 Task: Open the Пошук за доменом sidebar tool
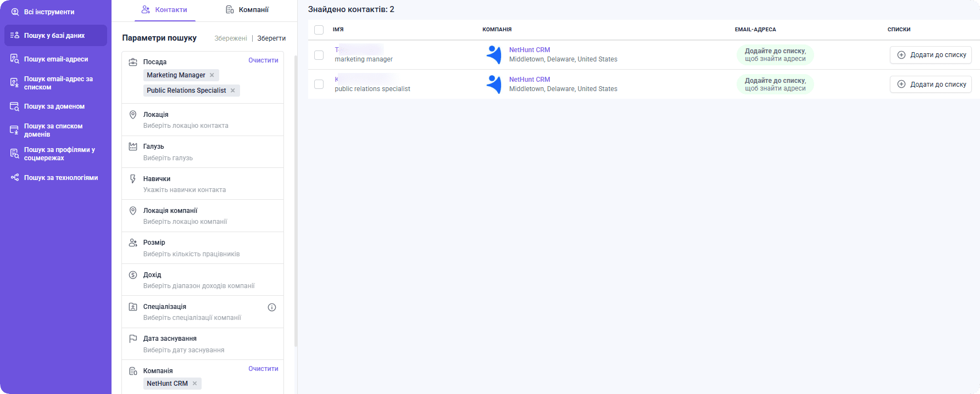[x=55, y=106]
